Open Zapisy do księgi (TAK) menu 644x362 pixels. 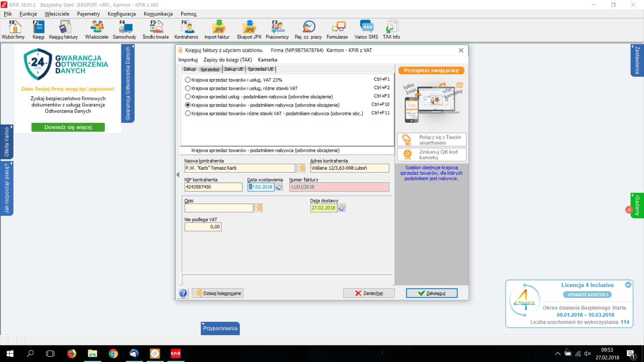click(228, 60)
